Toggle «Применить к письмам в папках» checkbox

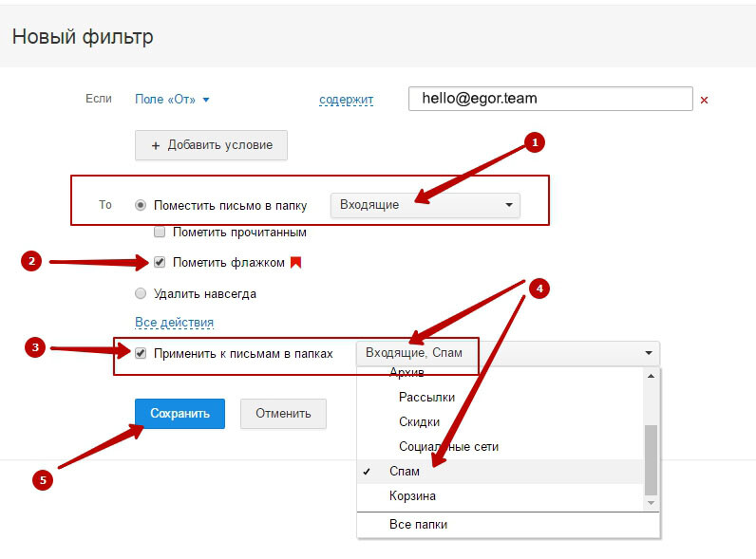pos(141,353)
